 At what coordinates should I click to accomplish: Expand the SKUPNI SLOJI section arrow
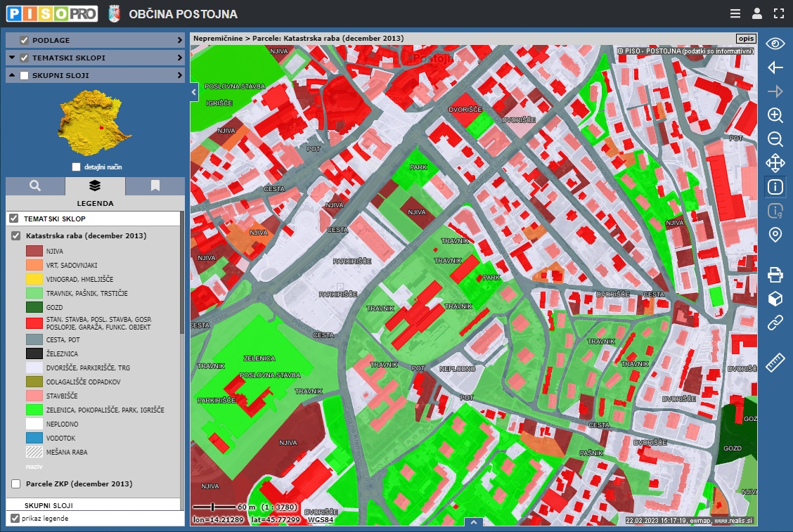click(x=180, y=75)
